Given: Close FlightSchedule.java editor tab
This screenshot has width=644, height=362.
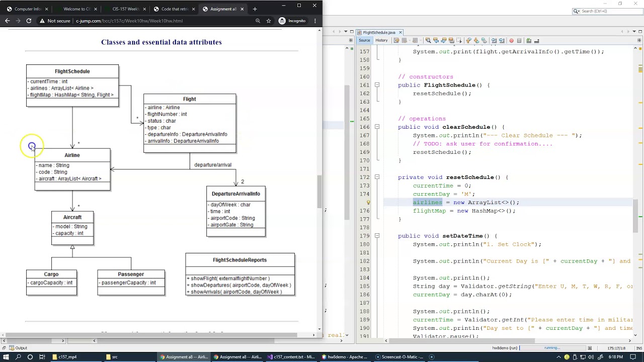Looking at the screenshot, I should coord(399,32).
